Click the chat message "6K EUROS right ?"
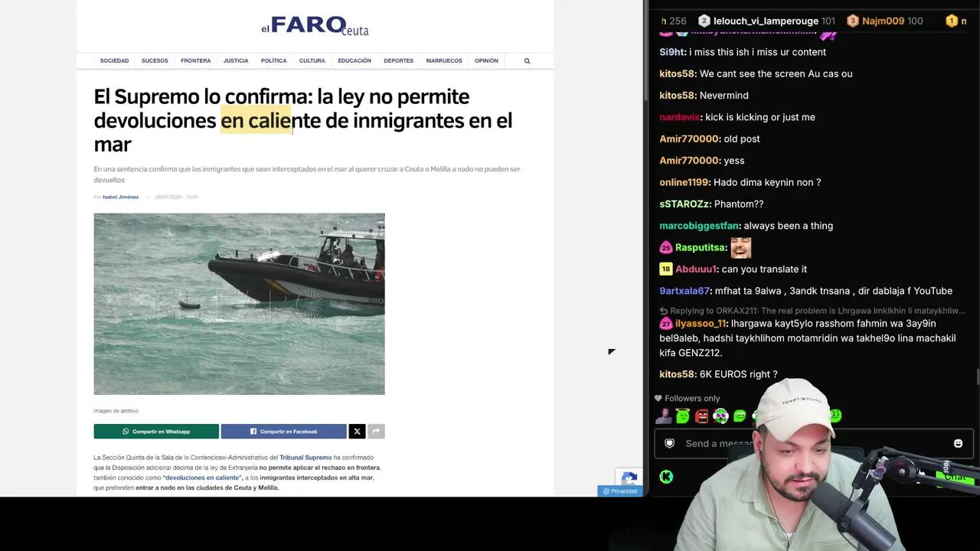 tap(738, 374)
